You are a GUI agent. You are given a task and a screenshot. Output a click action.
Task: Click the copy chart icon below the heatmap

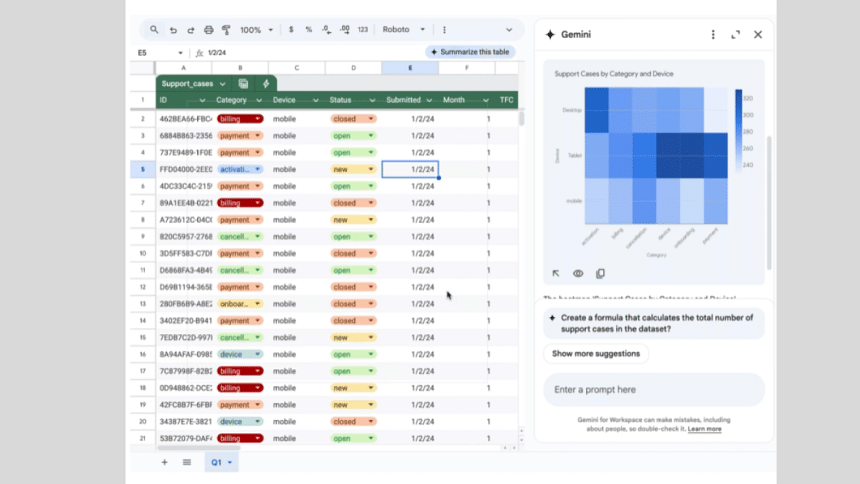pyautogui.click(x=600, y=273)
